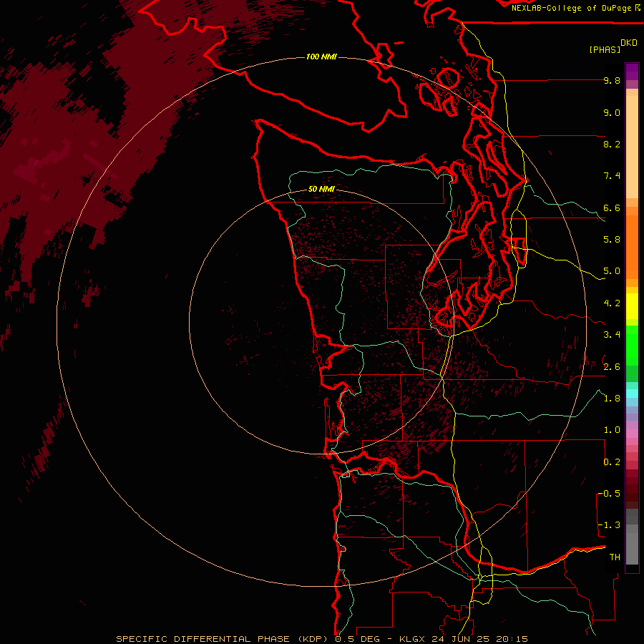
Task: Click the 100 NMI range ring label
Action: pyautogui.click(x=321, y=57)
